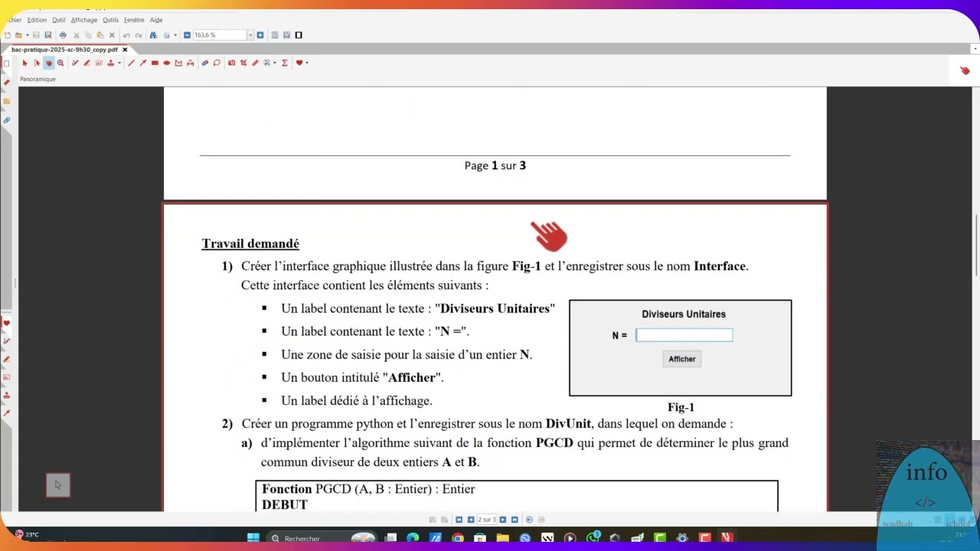This screenshot has width=980, height=551.
Task: Open the Aide menu
Action: pos(156,20)
